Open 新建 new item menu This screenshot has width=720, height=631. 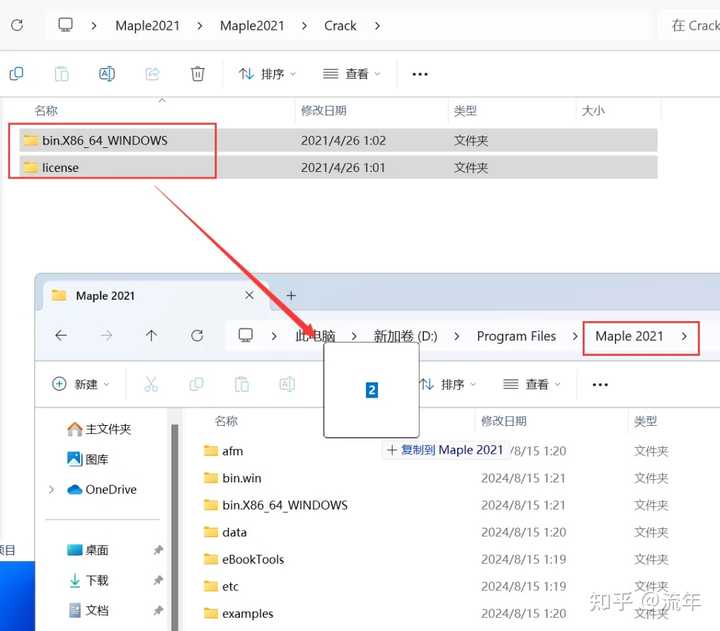click(80, 384)
